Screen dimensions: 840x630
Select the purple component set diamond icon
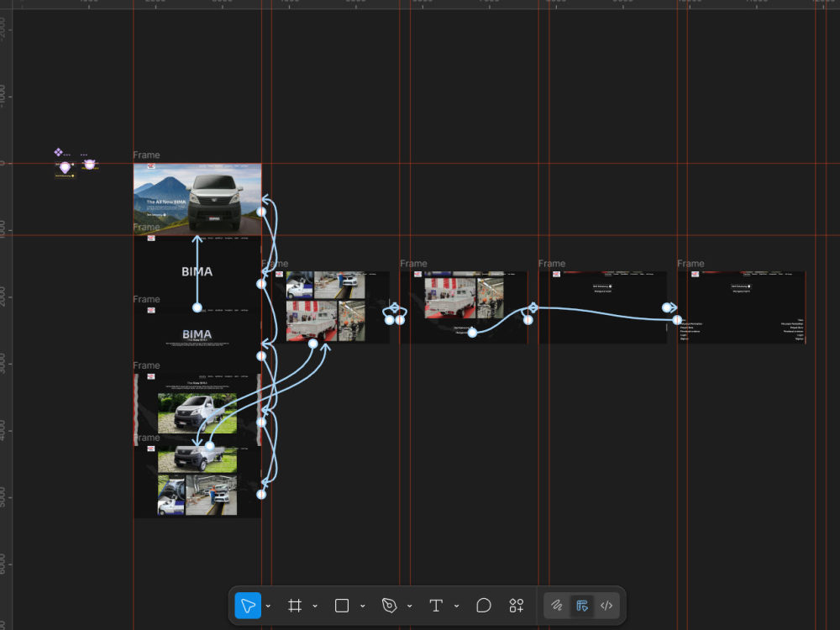click(59, 152)
